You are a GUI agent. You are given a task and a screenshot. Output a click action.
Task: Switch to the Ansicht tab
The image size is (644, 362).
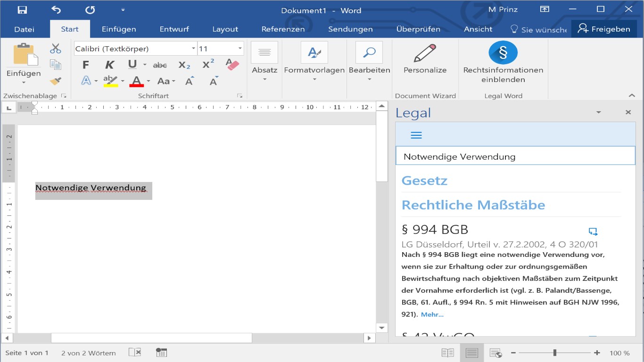478,29
